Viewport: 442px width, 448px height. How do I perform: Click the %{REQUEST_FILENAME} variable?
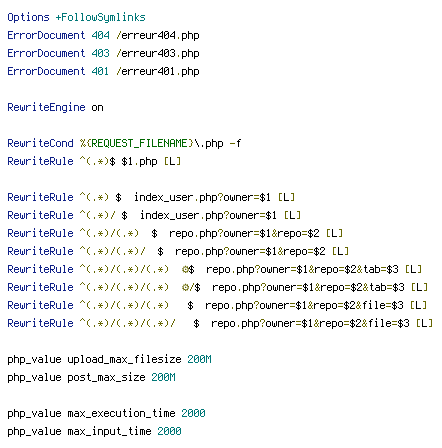tap(137, 143)
